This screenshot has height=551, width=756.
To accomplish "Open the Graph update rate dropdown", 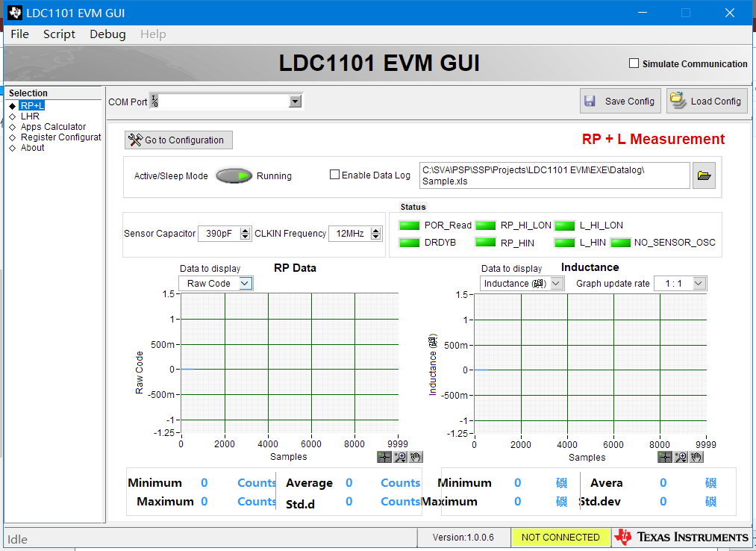I will (699, 283).
